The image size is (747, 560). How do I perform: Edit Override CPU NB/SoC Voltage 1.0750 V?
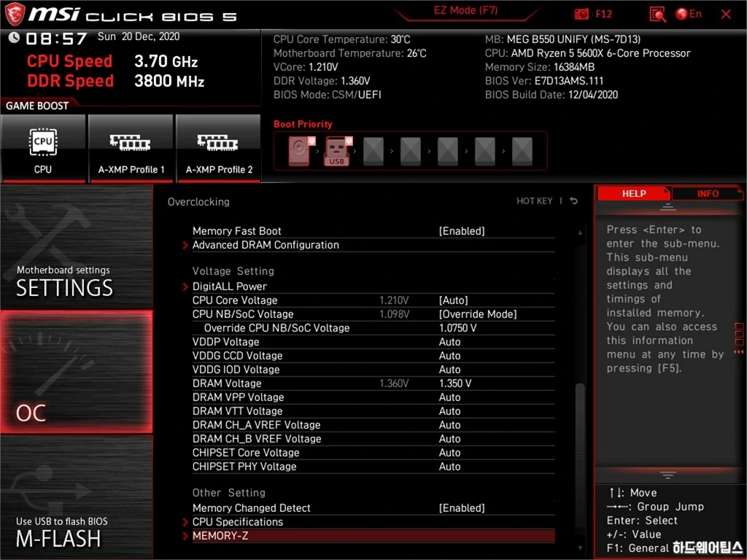[458, 327]
